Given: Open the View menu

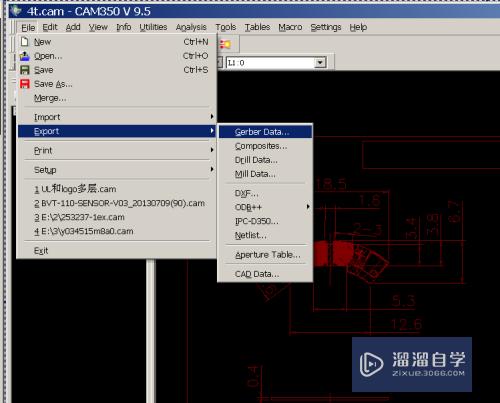Looking at the screenshot, I should coord(98,27).
